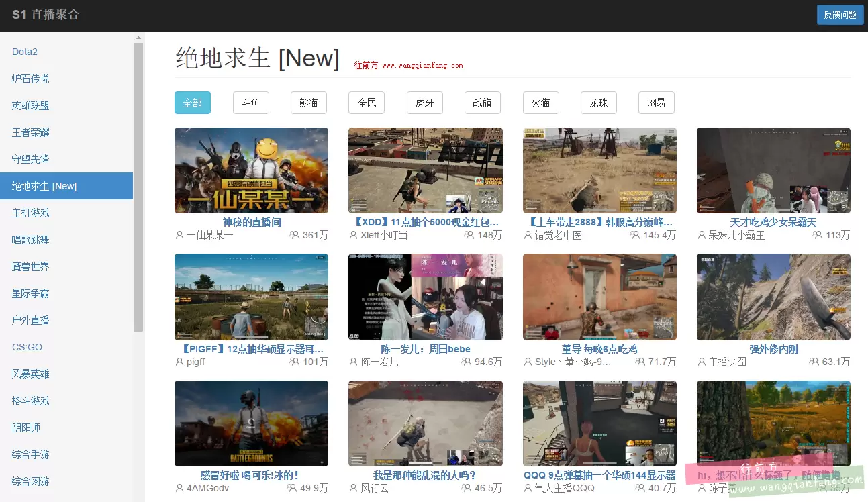Open stream thumbnail for Xleft小叮当
868x502 pixels.
coord(426,170)
